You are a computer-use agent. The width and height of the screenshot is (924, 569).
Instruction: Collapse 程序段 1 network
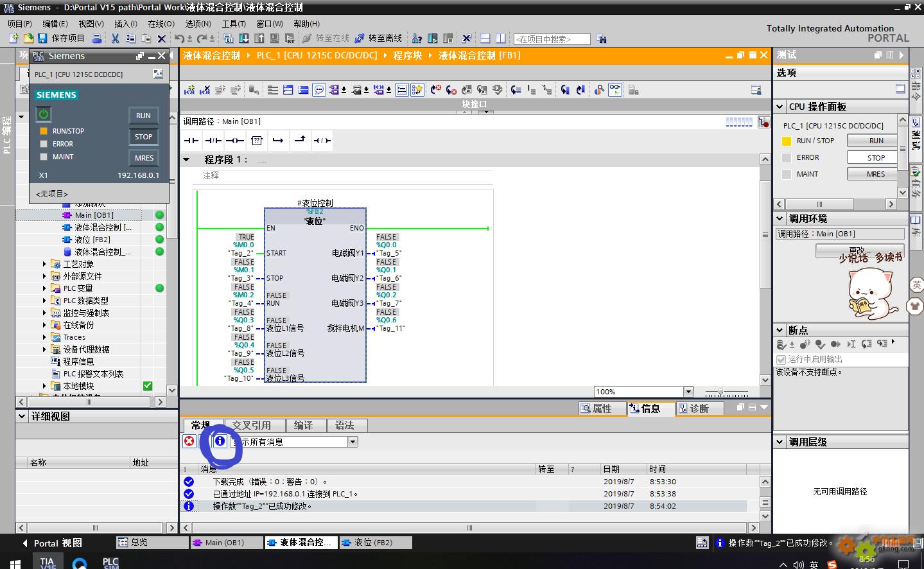click(x=187, y=159)
